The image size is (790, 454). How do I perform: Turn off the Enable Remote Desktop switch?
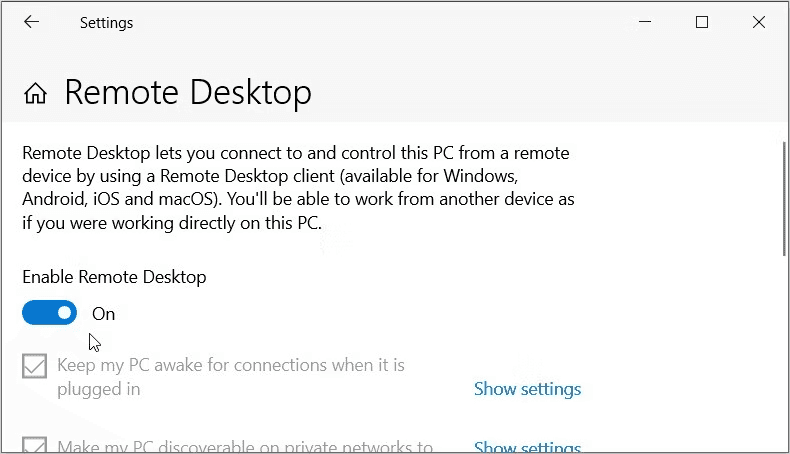click(49, 313)
